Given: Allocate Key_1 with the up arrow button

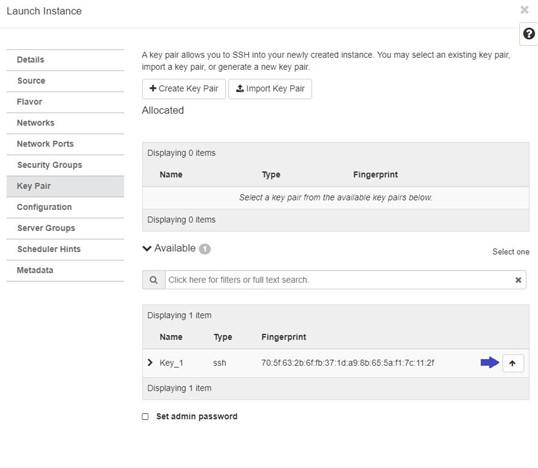Looking at the screenshot, I should (x=513, y=363).
